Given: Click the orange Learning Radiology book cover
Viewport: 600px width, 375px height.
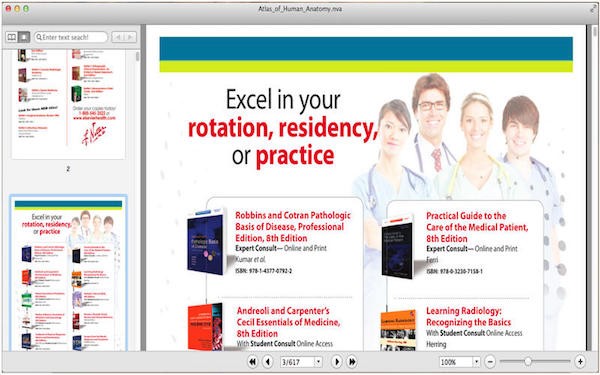Looking at the screenshot, I should pyautogui.click(x=398, y=330).
